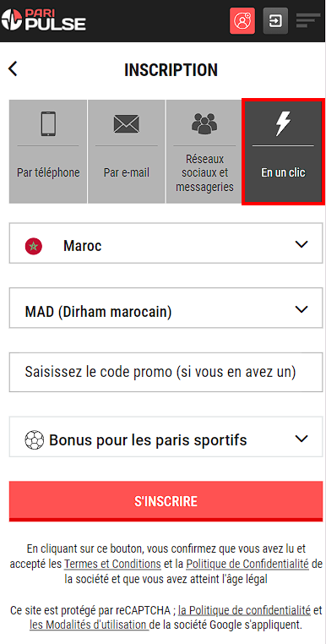Click the Morocco flag icon

tap(34, 246)
